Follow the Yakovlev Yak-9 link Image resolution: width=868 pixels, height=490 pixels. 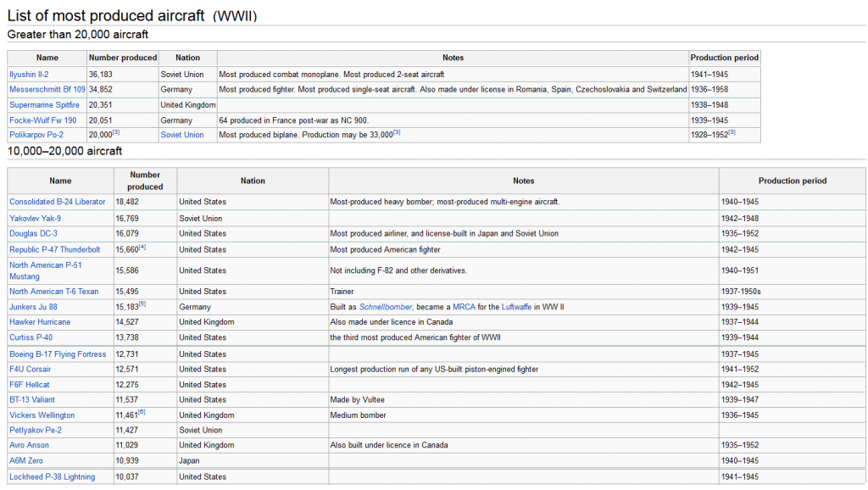(x=35, y=218)
